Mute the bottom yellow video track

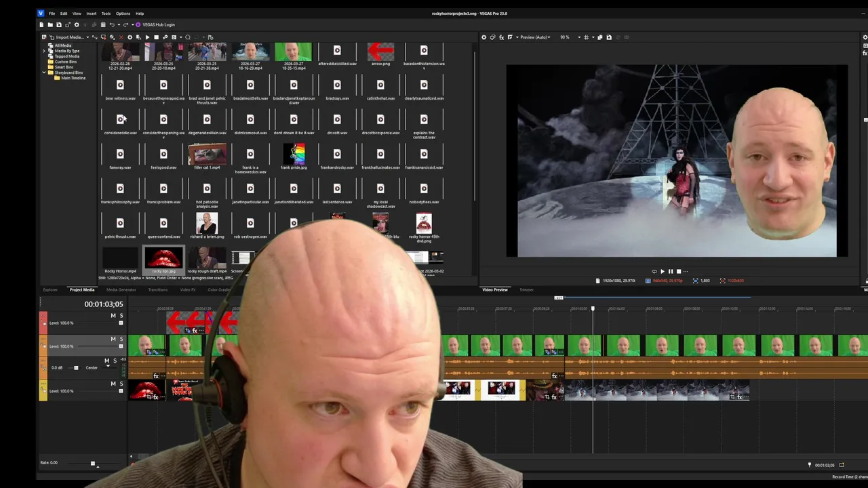tap(113, 384)
